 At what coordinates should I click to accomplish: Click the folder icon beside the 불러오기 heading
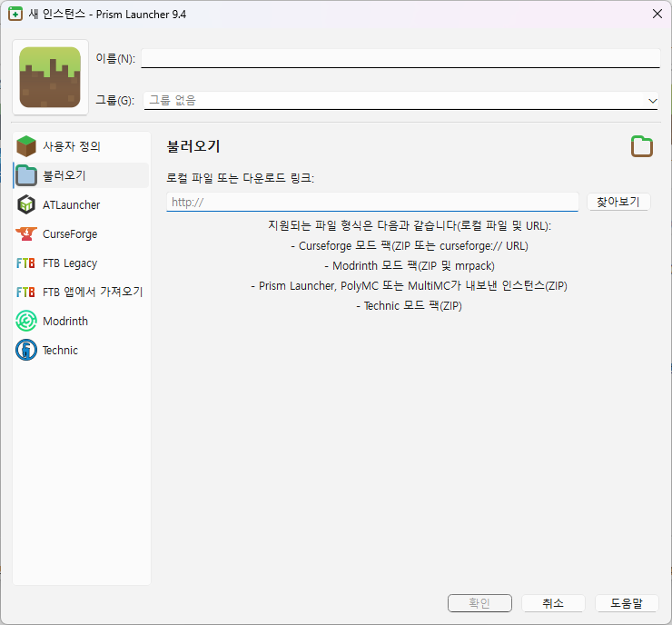click(x=641, y=146)
